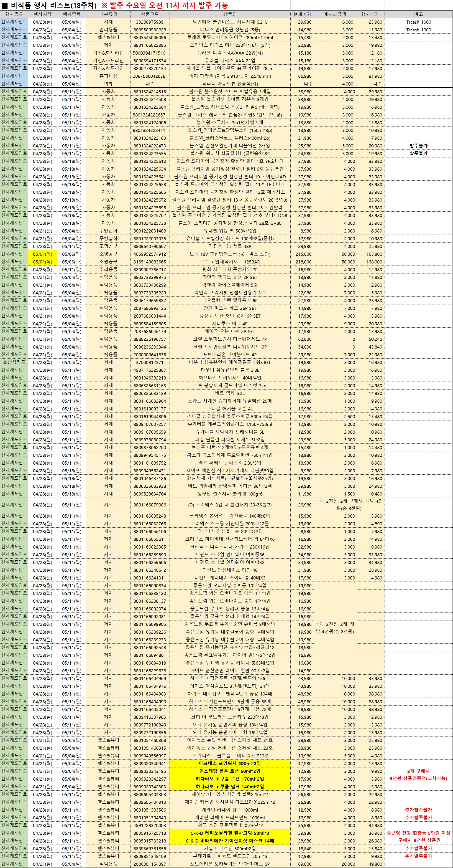The width and height of the screenshot is (453, 868).
Task: Click product code 33200975939 cell
Action: (149, 22)
